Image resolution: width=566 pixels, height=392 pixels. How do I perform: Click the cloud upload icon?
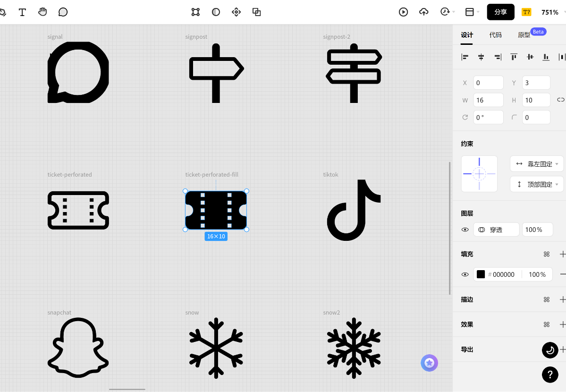point(424,12)
